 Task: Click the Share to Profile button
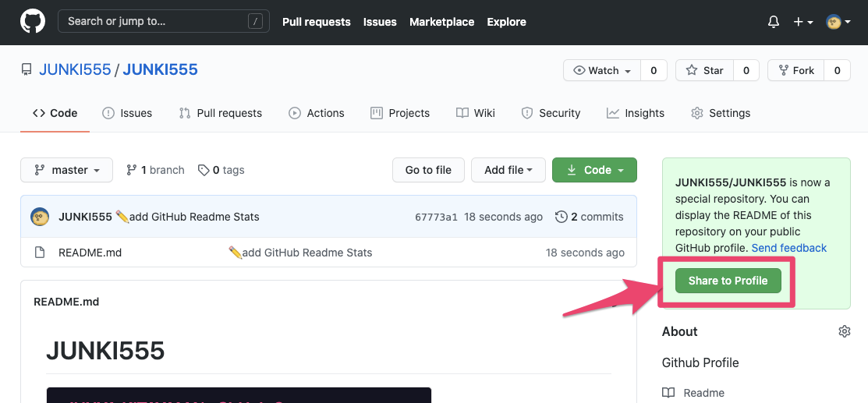coord(728,281)
